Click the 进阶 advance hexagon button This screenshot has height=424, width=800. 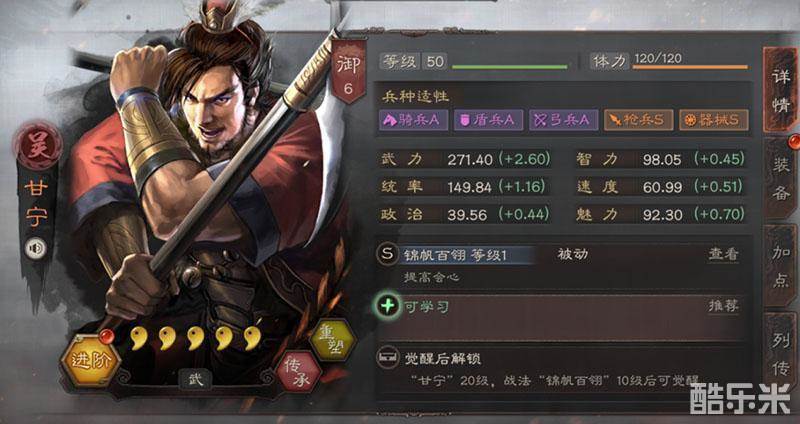tap(90, 361)
